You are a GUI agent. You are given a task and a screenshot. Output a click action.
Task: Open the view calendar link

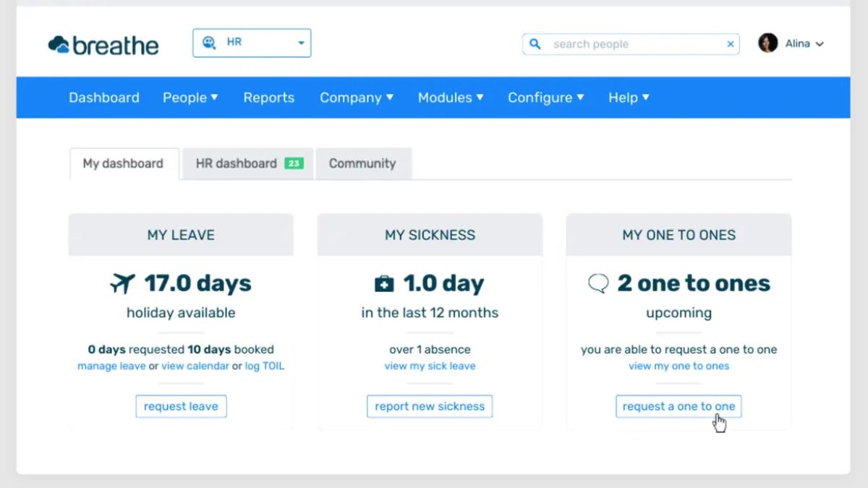(x=195, y=366)
